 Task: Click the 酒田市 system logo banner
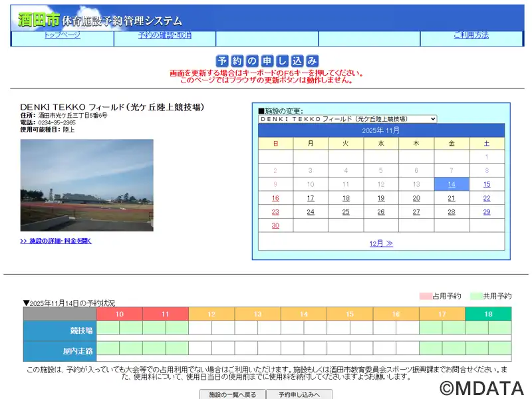tap(100, 19)
